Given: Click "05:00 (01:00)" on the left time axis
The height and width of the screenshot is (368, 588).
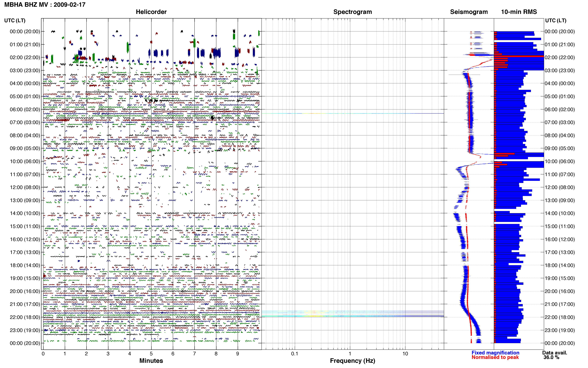Looking at the screenshot, I should (x=25, y=96).
